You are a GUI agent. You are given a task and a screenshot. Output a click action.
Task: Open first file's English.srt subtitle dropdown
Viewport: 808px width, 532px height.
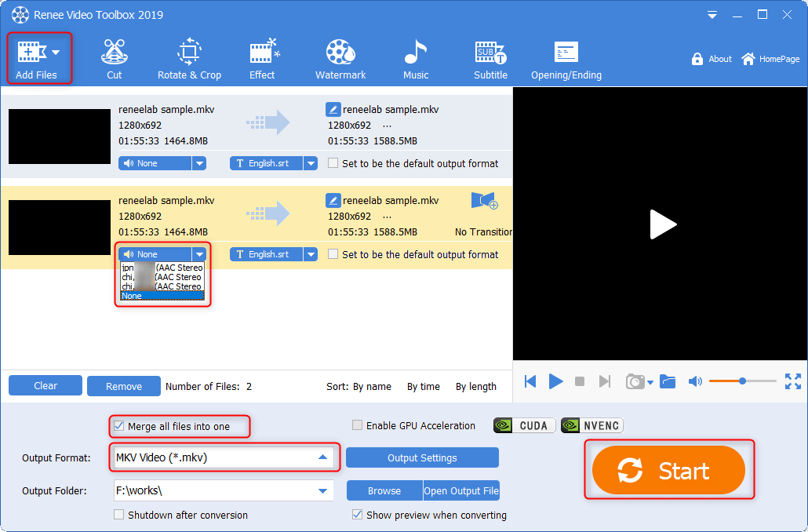[x=311, y=163]
